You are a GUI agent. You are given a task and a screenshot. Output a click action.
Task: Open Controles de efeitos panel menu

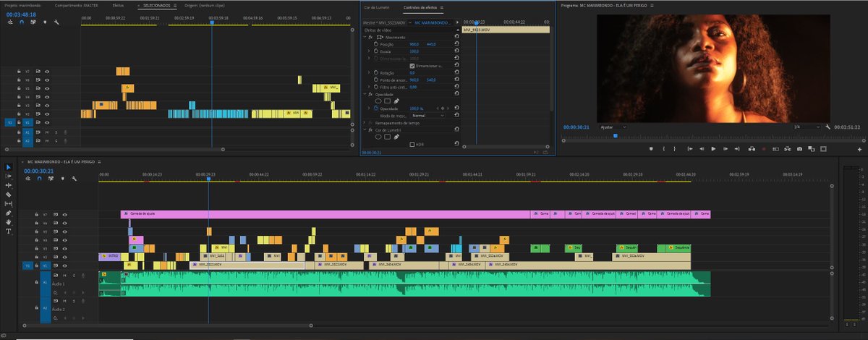442,7
